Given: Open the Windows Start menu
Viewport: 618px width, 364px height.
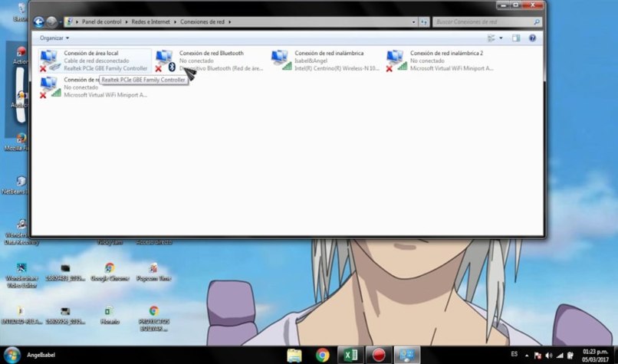Looking at the screenshot, I should (12, 355).
